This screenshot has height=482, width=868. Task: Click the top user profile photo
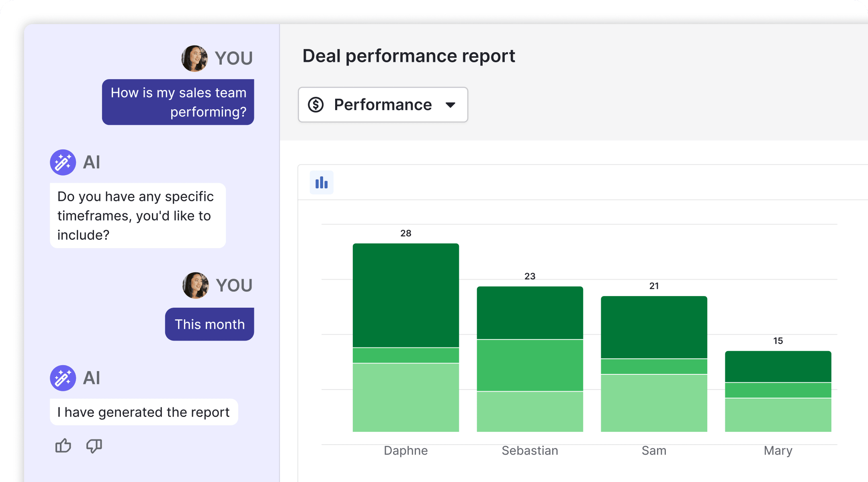[194, 59]
